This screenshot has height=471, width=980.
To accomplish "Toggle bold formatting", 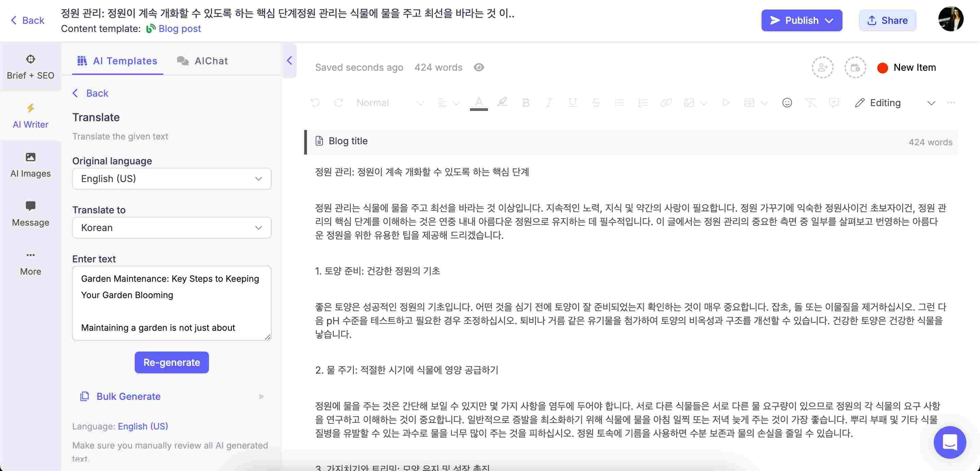I will pos(526,103).
